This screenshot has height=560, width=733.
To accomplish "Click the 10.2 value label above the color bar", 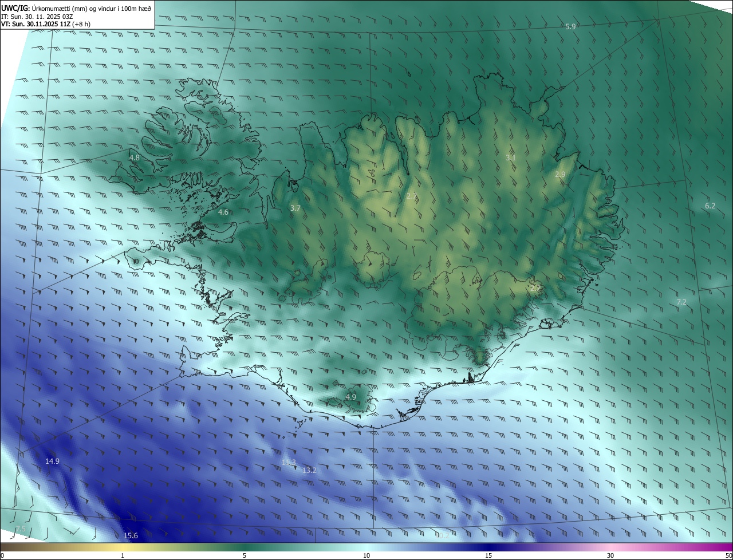I will (x=442, y=535).
